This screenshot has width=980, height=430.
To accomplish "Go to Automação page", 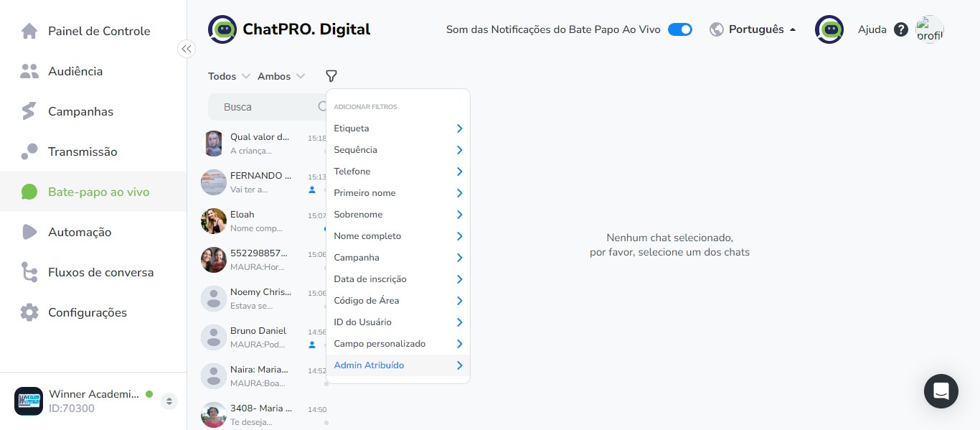I will pyautogui.click(x=93, y=232).
